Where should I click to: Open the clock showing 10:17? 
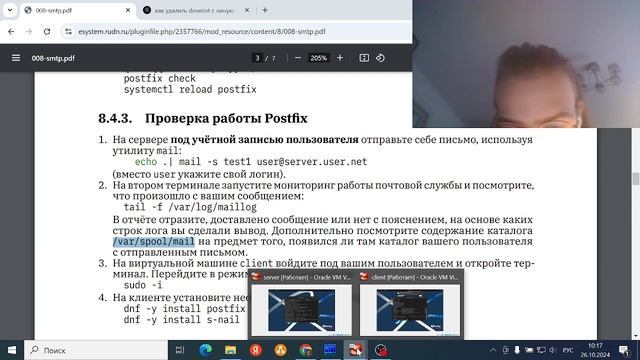click(x=595, y=350)
